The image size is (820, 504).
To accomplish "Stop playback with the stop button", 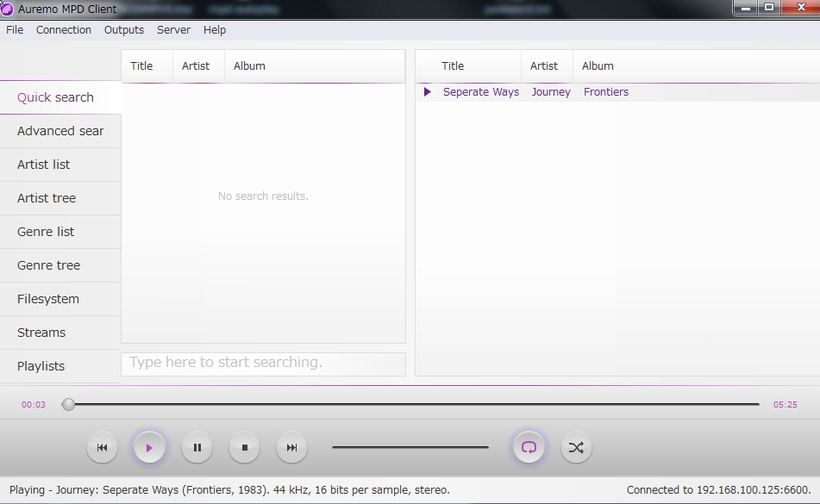I will point(244,448).
